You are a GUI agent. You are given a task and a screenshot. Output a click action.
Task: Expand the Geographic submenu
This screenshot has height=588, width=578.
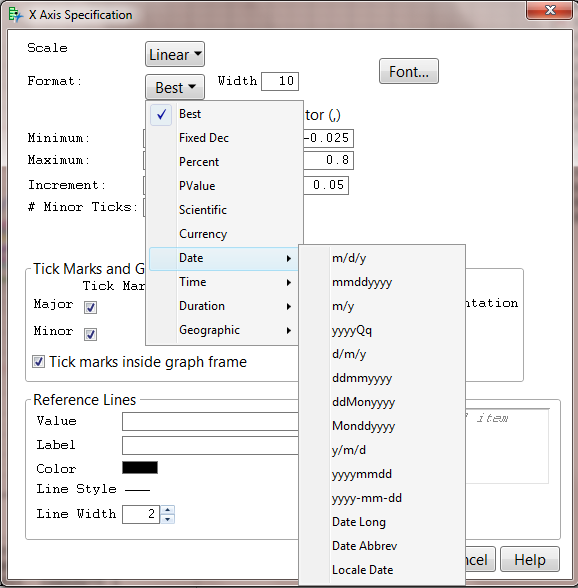[x=224, y=330]
